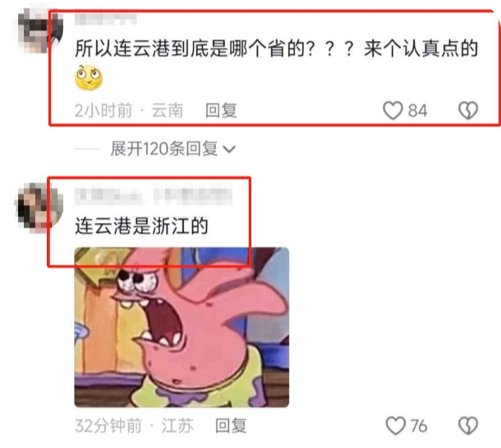The height and width of the screenshot is (448, 501).
Task: Tap the 76 like count number
Action: (419, 426)
